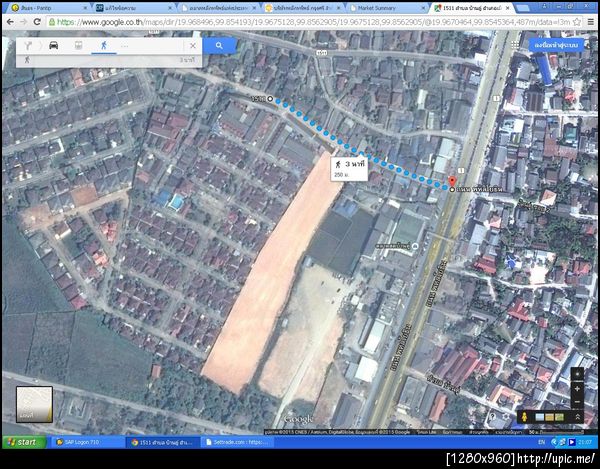Switch to the second browser tab
Image resolution: width=600 pixels, height=469 pixels.
click(134, 8)
